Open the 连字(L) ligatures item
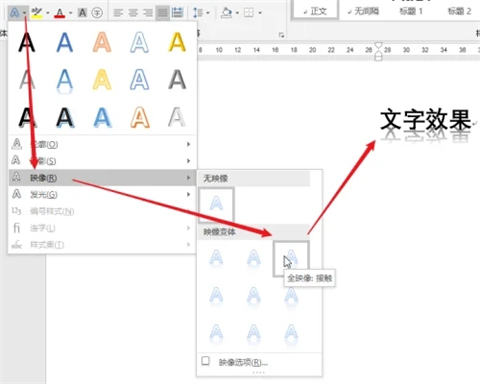This screenshot has width=480, height=384. [x=102, y=228]
